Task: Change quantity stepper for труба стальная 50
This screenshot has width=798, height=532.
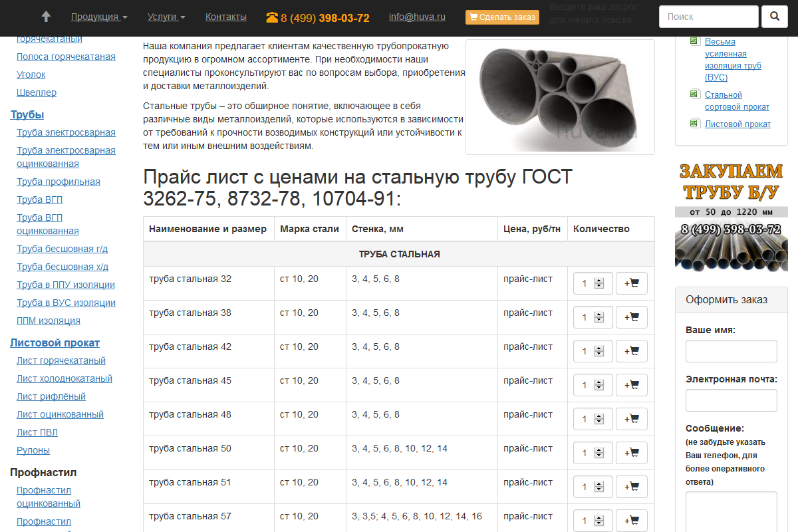Action: (598, 453)
